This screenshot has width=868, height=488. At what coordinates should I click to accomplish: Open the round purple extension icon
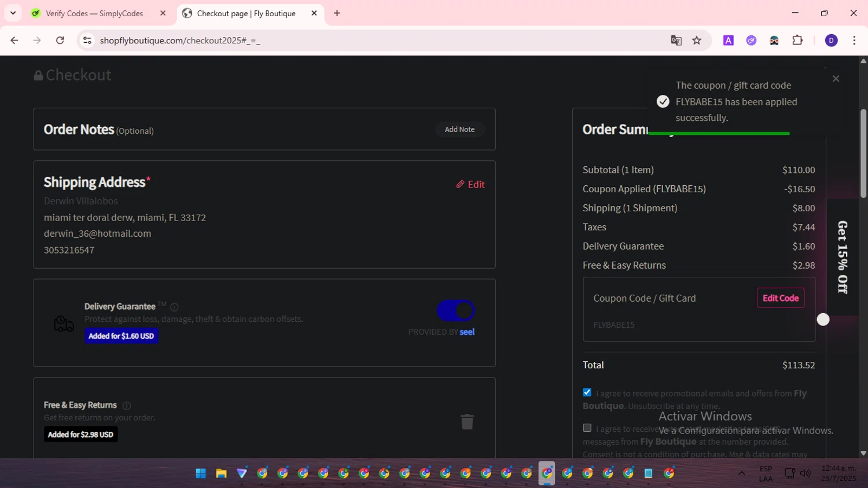click(x=751, y=41)
